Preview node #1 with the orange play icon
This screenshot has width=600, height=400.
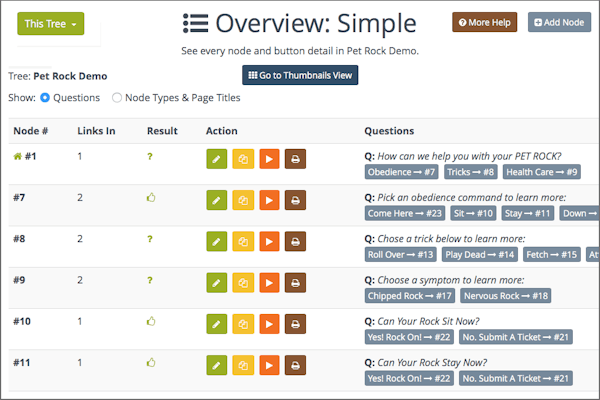pos(269,159)
